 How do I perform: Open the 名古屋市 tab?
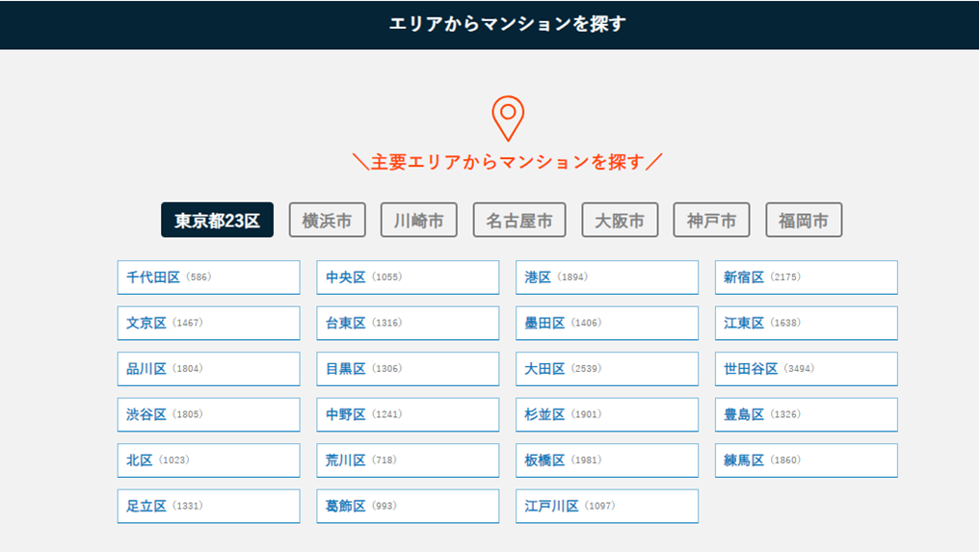tap(519, 220)
